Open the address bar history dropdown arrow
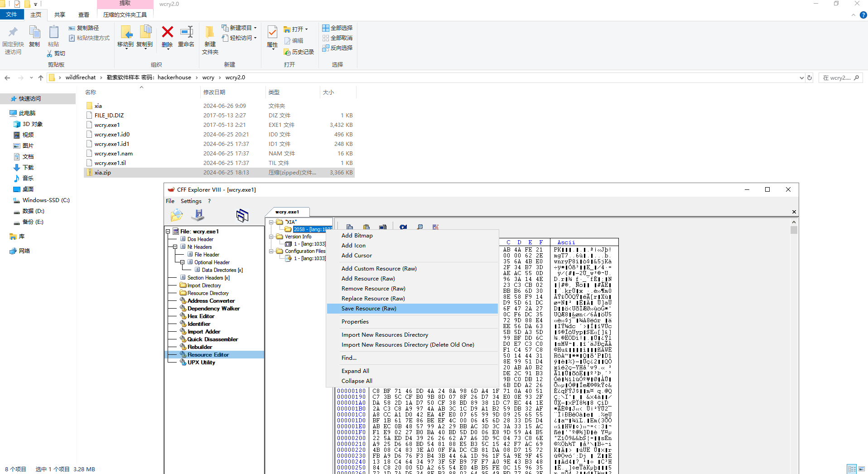This screenshot has height=474, width=868. tap(801, 78)
